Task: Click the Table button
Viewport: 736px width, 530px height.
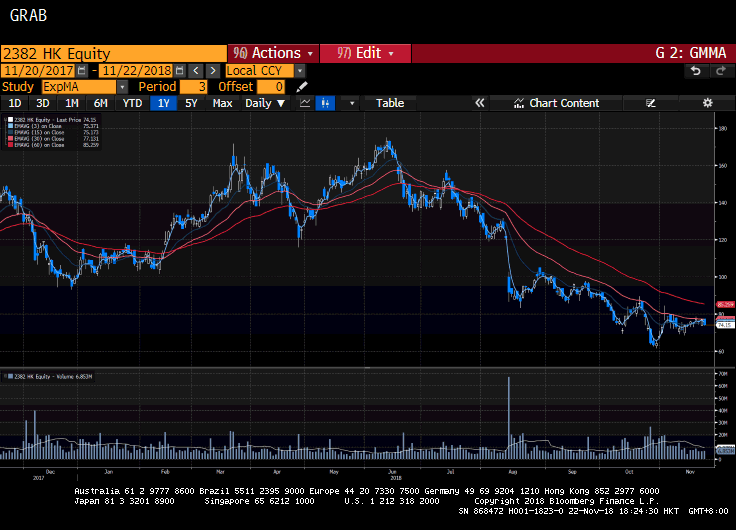Action: point(390,103)
